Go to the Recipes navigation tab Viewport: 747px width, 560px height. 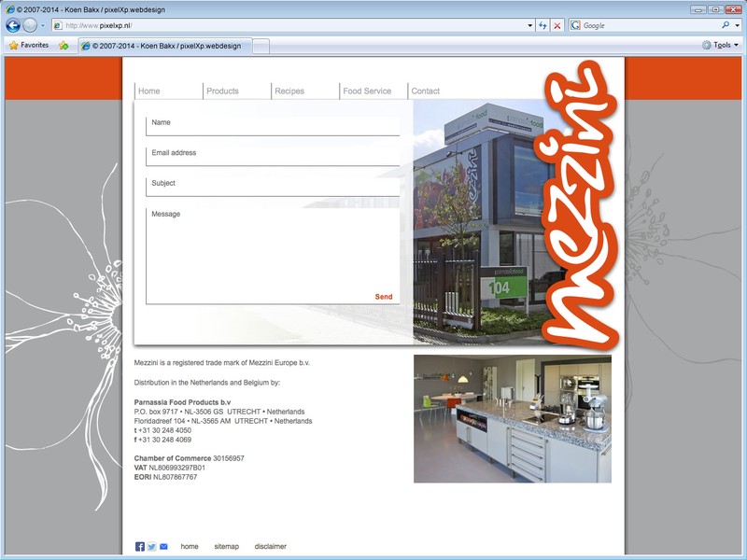289,91
